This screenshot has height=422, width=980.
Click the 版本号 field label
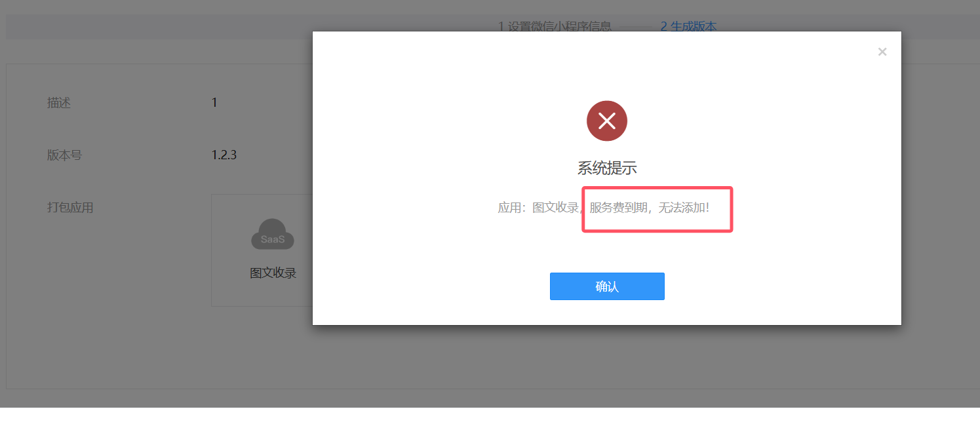click(64, 155)
